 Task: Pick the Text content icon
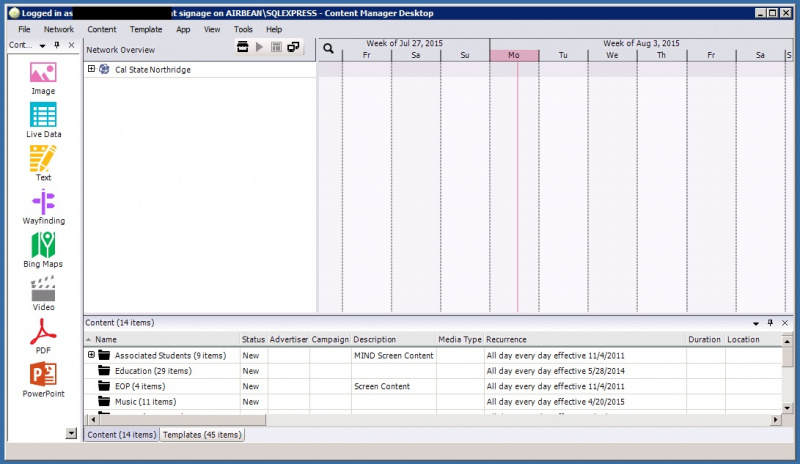point(43,158)
